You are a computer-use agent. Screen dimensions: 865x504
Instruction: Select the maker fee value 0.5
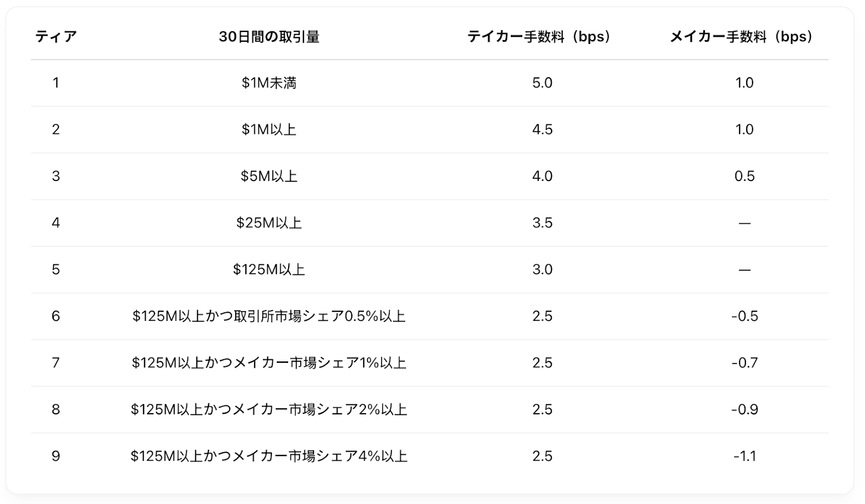pyautogui.click(x=744, y=176)
